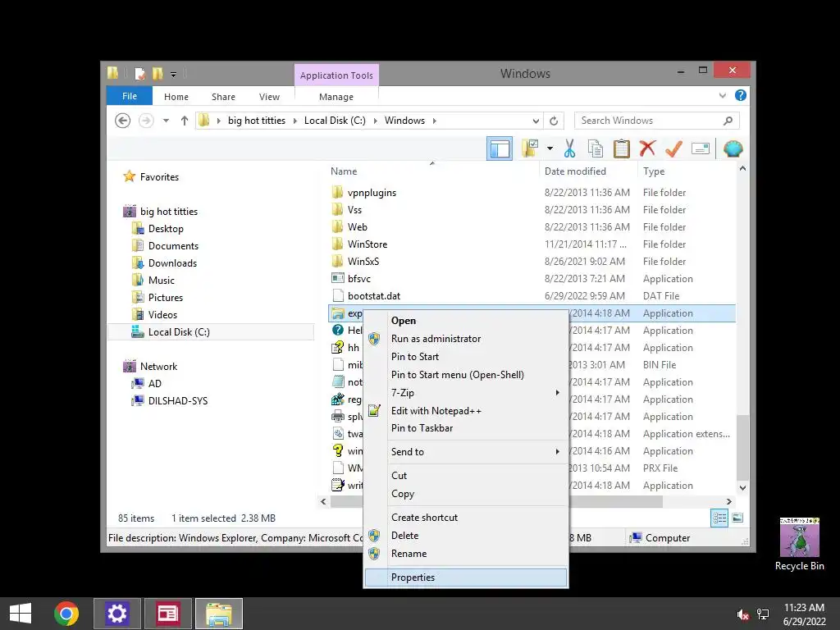Click the red X Delete toolbar icon
The width and height of the screenshot is (840, 630).
tap(647, 148)
